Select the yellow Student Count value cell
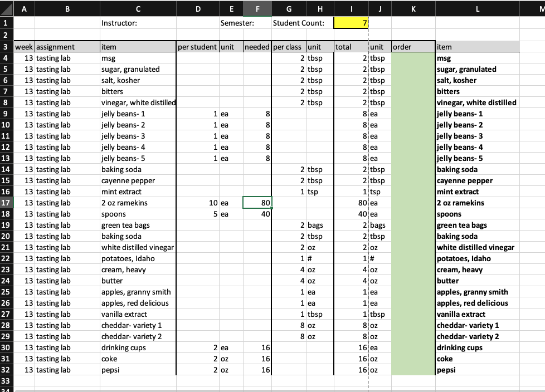The image size is (545, 392). click(x=351, y=23)
